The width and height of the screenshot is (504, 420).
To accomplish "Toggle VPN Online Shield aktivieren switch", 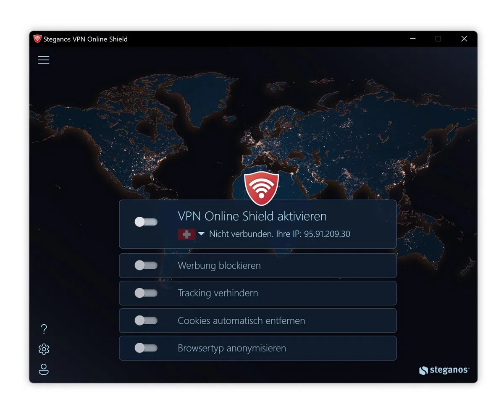I will (x=146, y=222).
